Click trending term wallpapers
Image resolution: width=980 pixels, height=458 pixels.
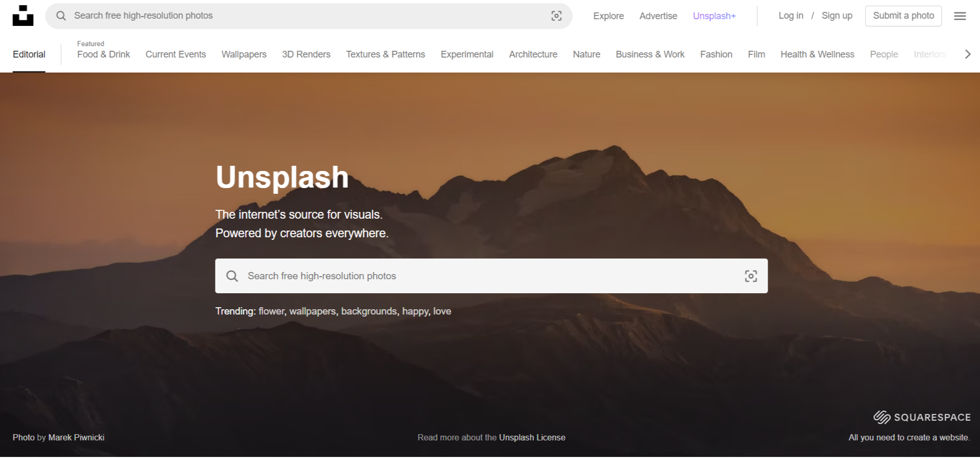click(x=312, y=311)
